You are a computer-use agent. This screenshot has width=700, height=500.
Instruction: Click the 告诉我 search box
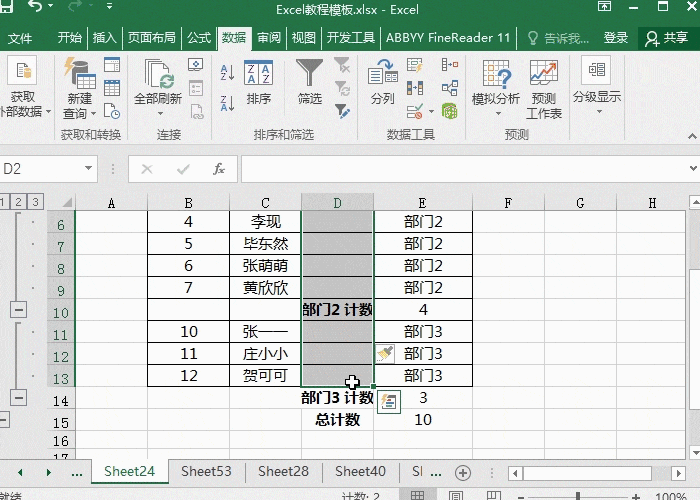tap(558, 38)
